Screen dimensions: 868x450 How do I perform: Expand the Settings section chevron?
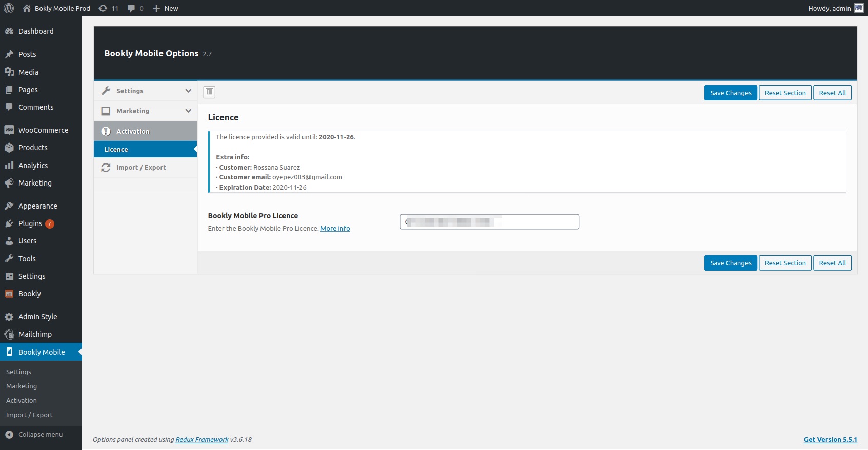[188, 91]
